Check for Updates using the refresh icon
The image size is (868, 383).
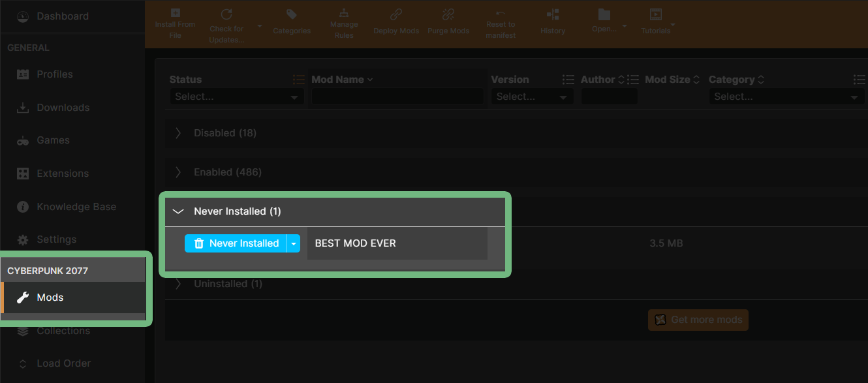tap(226, 14)
